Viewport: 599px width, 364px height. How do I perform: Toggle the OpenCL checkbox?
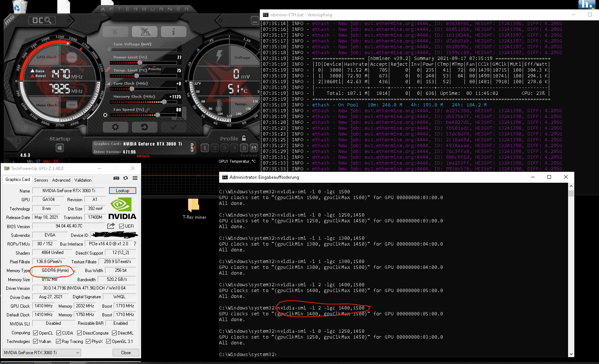click(x=35, y=333)
